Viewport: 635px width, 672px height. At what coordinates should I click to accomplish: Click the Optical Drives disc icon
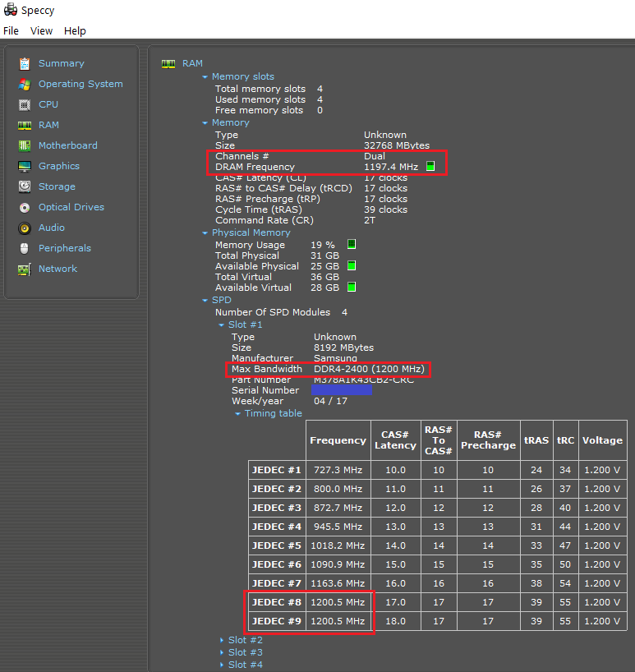coord(25,207)
